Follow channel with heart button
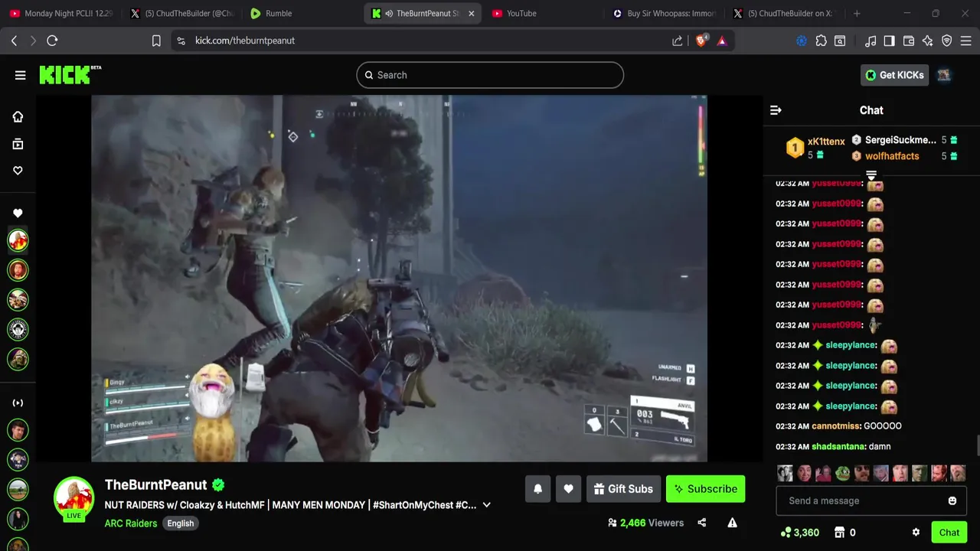 (568, 489)
